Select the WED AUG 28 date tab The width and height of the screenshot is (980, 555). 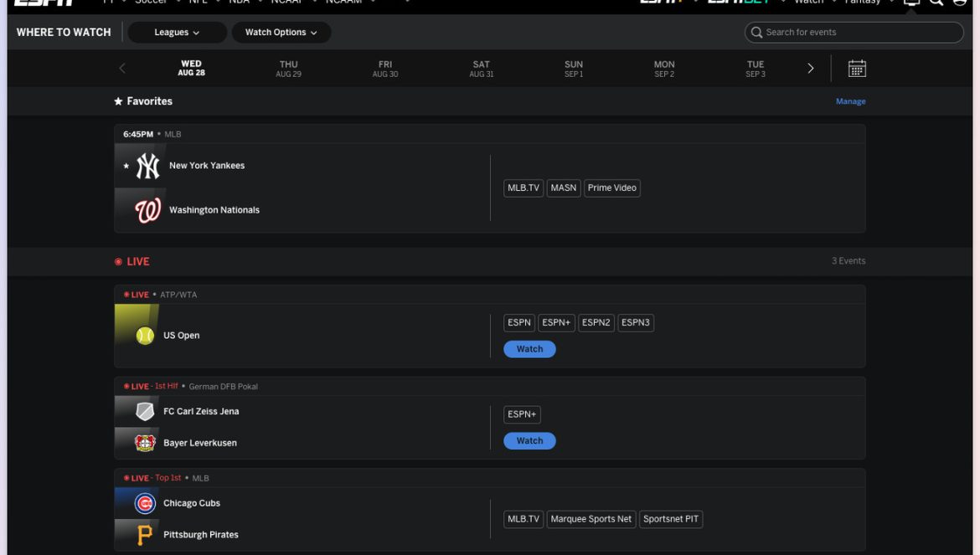click(191, 68)
